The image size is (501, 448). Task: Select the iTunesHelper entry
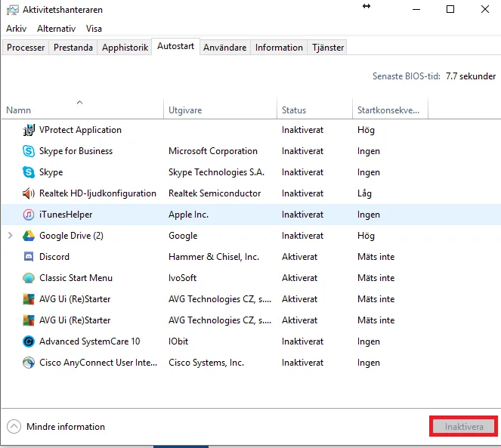66,215
